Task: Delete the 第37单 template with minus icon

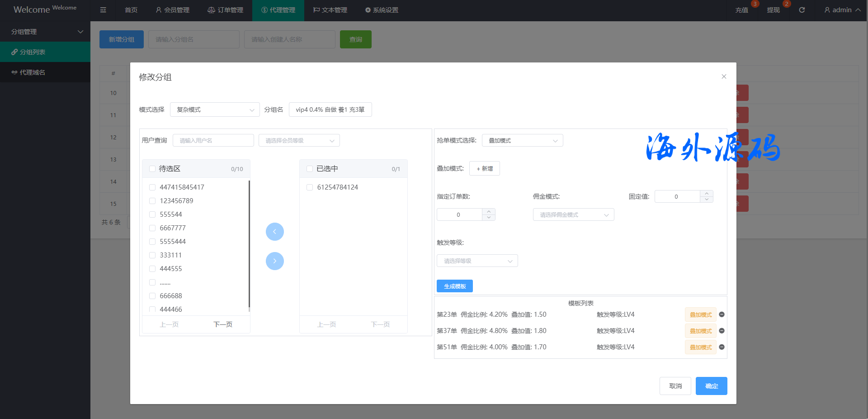Action: [x=722, y=331]
